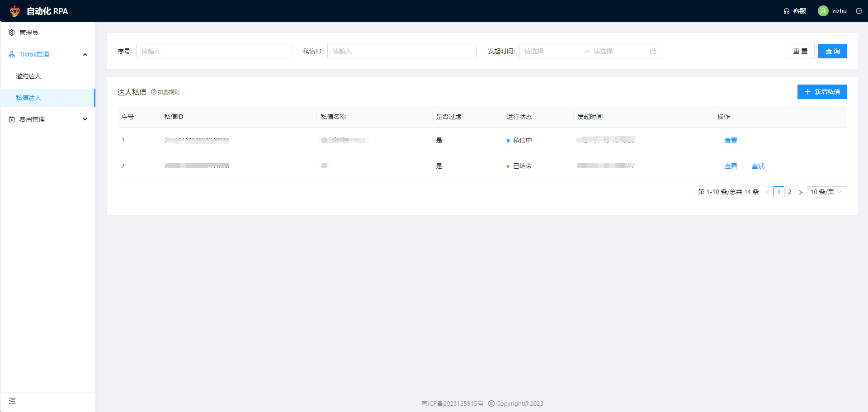Click the question mark icon beside 扣费规则
The width and height of the screenshot is (868, 412).
(x=154, y=92)
